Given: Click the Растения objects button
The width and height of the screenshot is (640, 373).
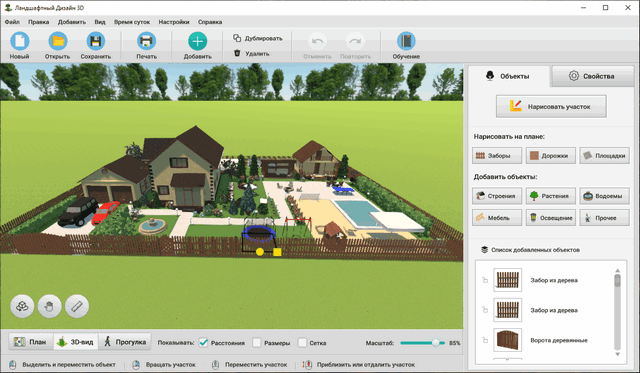Looking at the screenshot, I should tap(551, 196).
